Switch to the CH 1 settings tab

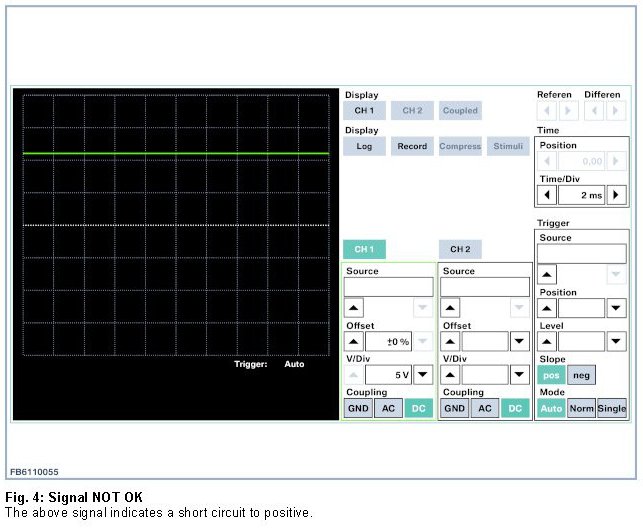(x=364, y=249)
